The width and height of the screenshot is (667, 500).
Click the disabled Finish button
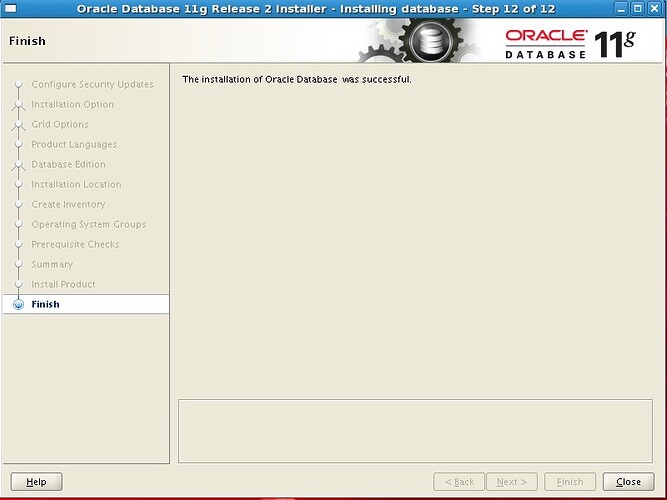[570, 481]
